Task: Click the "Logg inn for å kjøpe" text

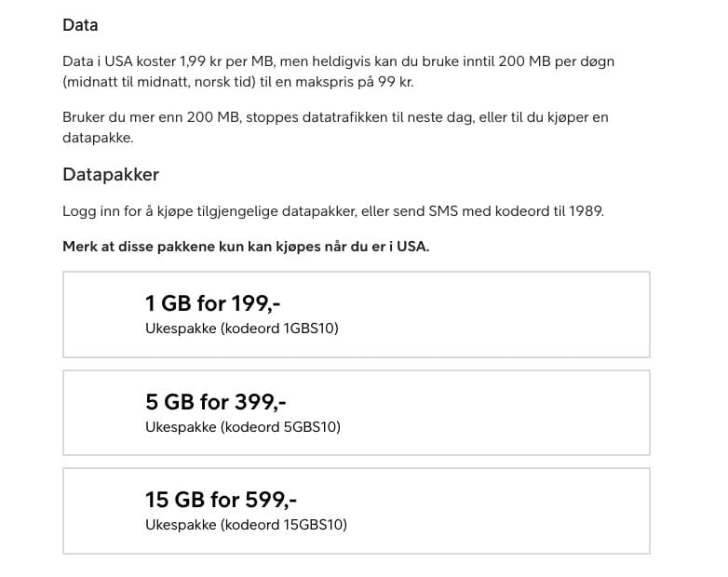Action: point(128,211)
